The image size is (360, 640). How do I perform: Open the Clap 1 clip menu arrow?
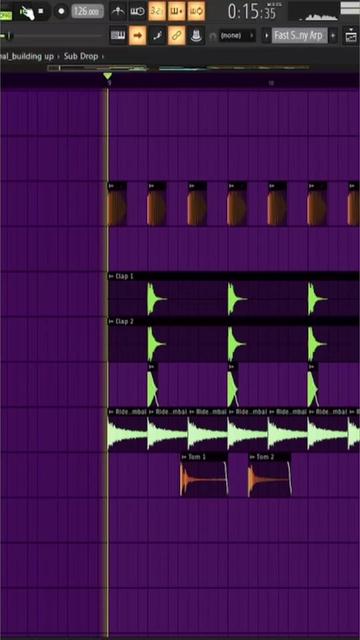click(x=111, y=276)
